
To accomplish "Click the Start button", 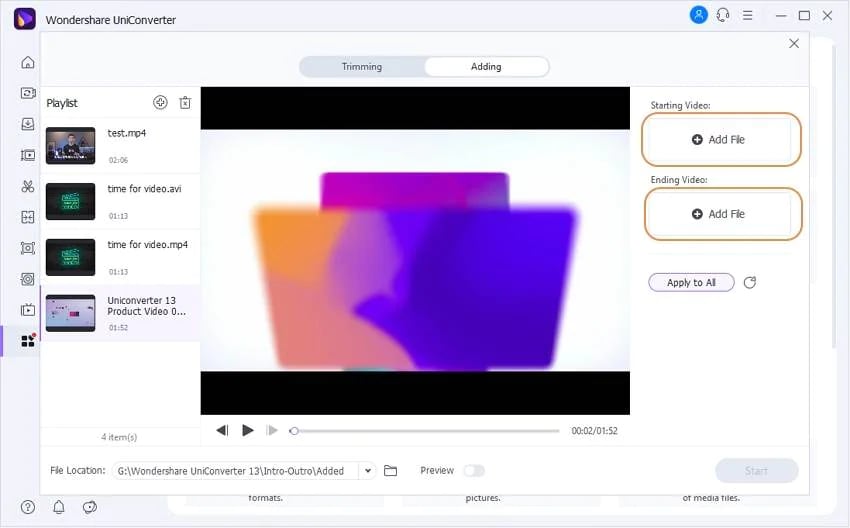I will coord(756,471).
